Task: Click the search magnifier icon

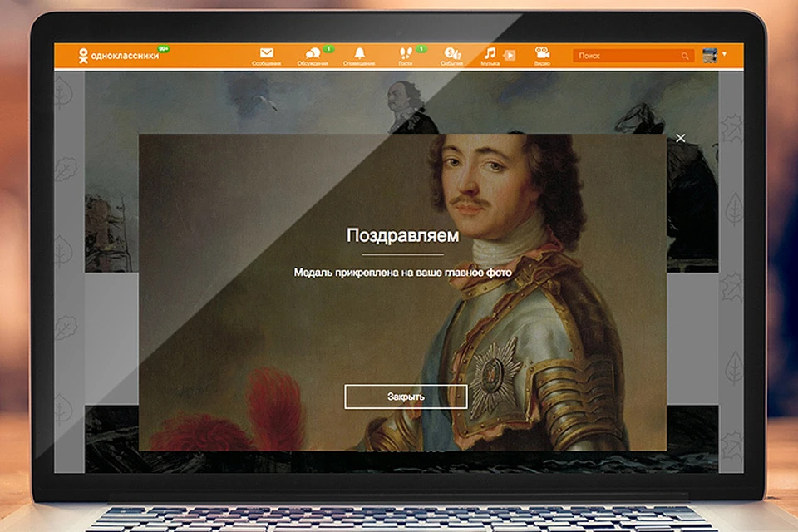Action: point(685,56)
